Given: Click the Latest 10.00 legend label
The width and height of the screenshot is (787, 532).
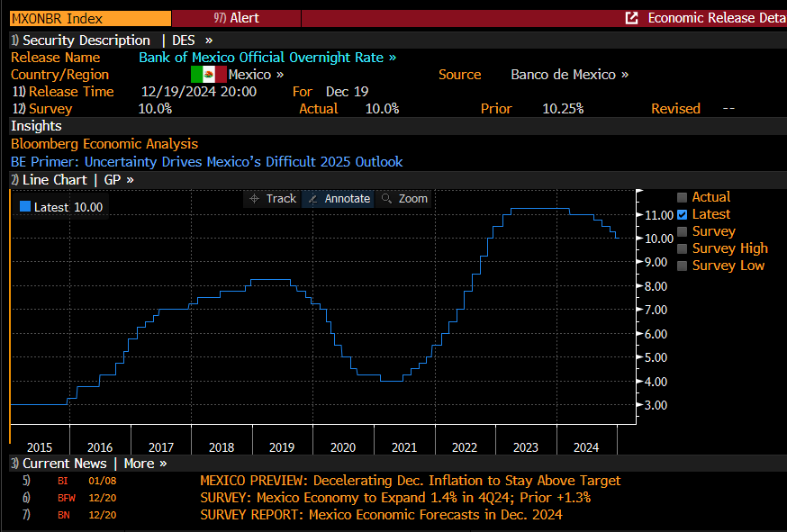Looking at the screenshot, I should (x=68, y=207).
